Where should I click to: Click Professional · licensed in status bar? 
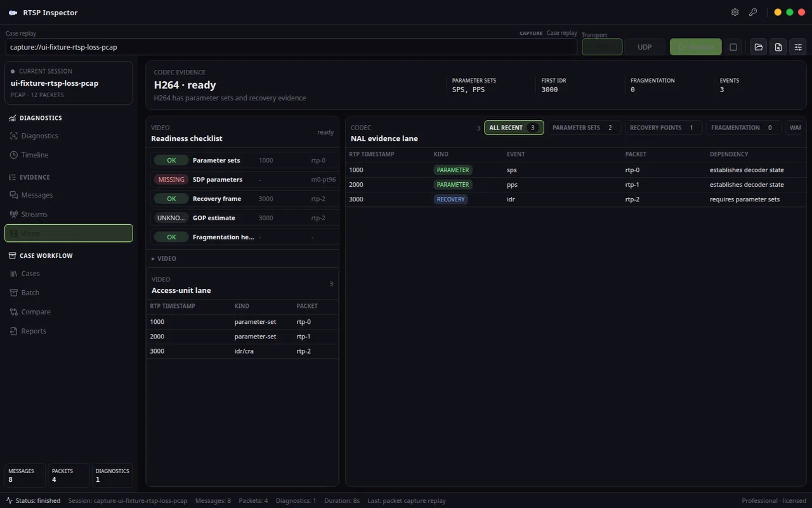(774, 500)
